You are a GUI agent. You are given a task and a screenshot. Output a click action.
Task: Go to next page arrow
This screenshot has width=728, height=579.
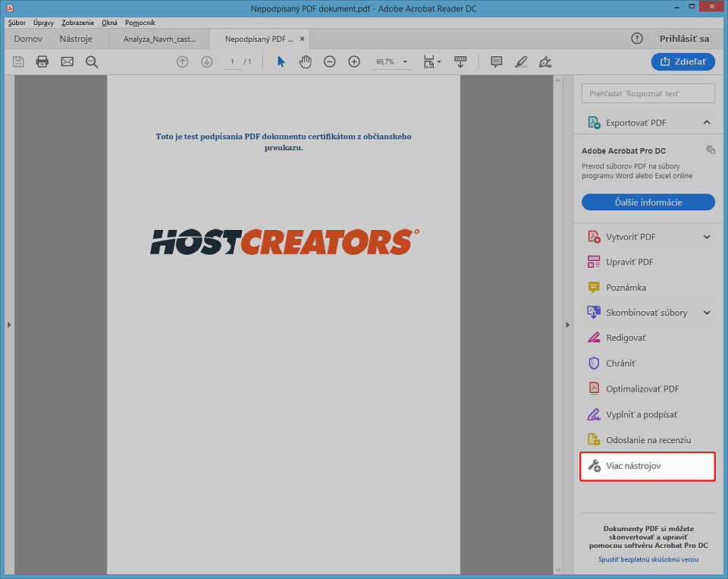(207, 61)
